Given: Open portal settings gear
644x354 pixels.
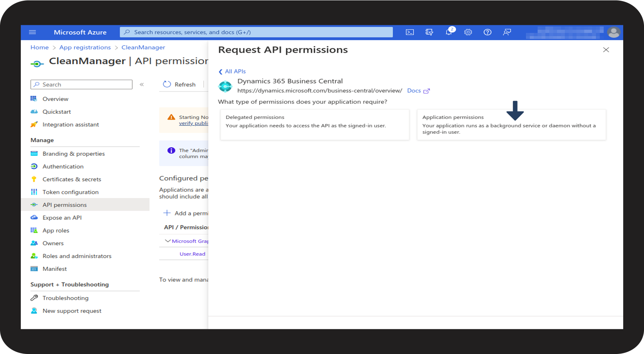Looking at the screenshot, I should tap(468, 32).
